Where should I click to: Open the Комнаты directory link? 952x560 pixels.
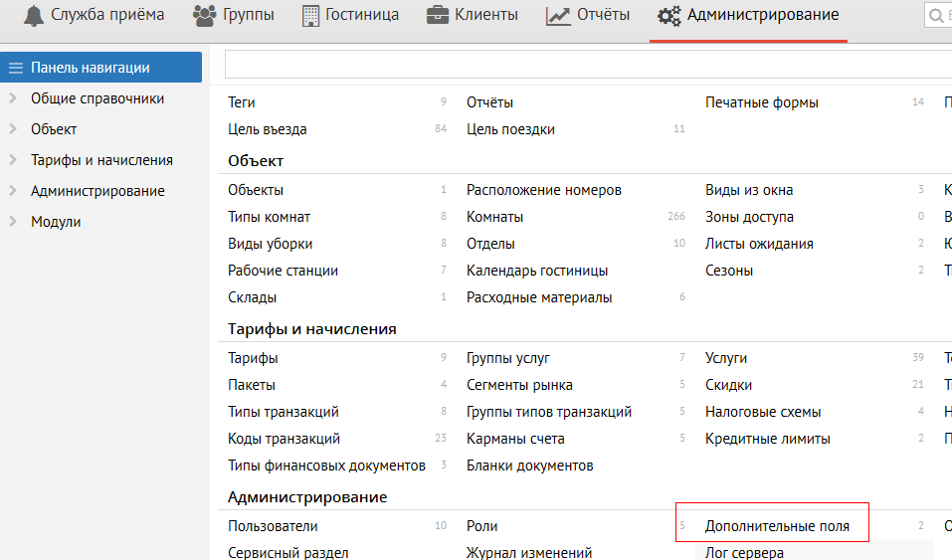(x=494, y=217)
